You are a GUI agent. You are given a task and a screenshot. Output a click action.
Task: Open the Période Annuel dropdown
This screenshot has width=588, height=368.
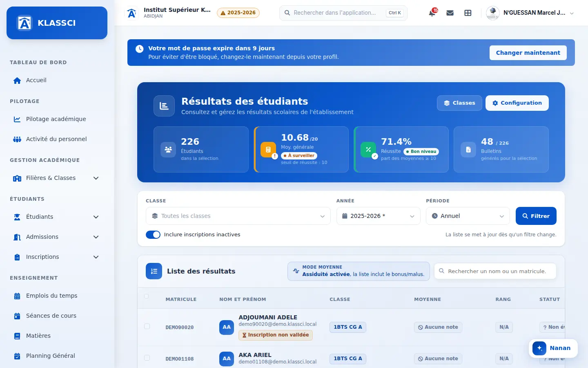tap(468, 216)
